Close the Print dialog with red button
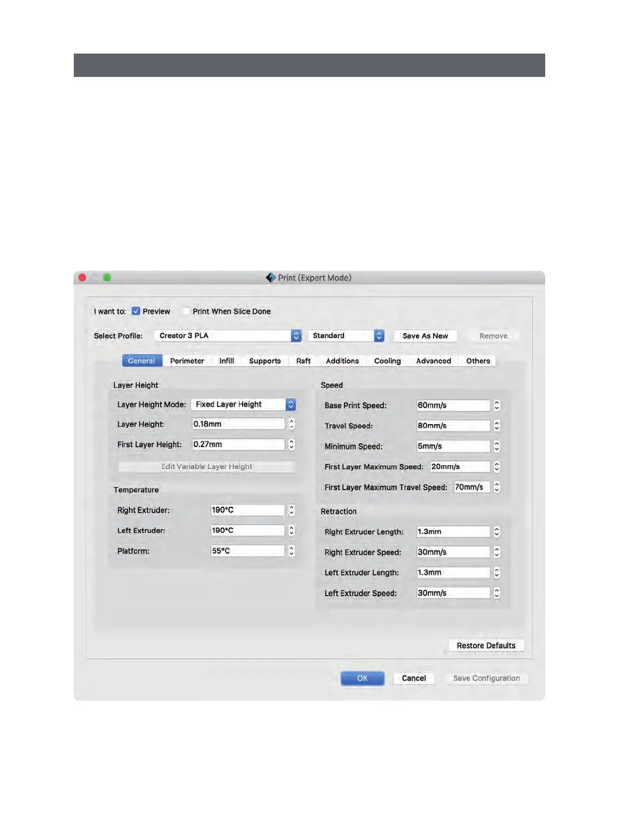 pos(82,278)
